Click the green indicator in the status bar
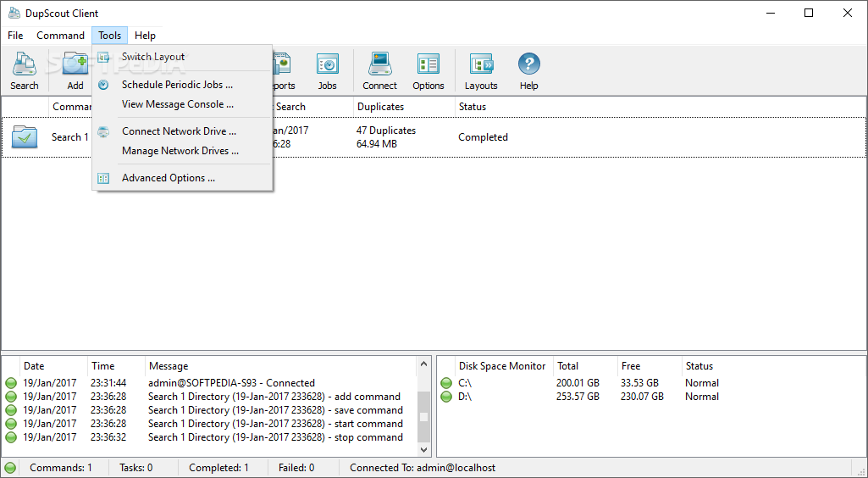Screen dimensions: 868x478 9,468
